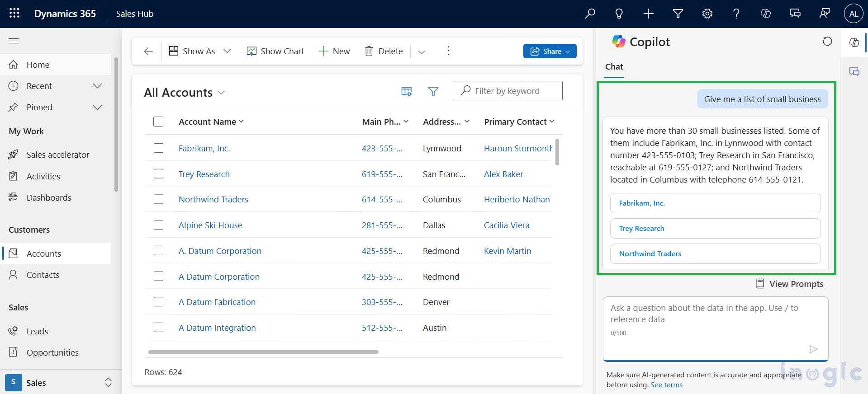Check the A Datum Corporation row checkbox
The width and height of the screenshot is (868, 394).
[158, 276]
